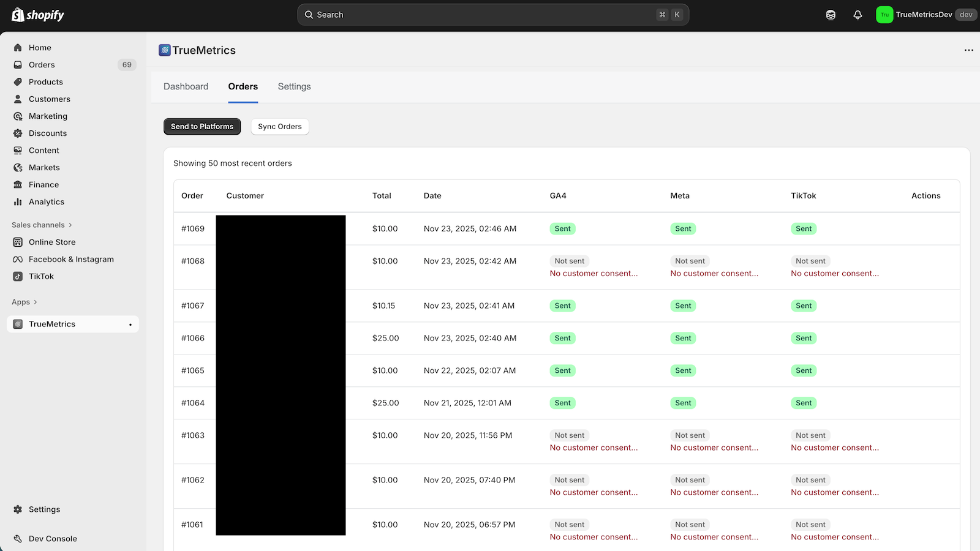This screenshot has height=551, width=980.
Task: Switch to the Dashboard tab
Action: pos(186,87)
